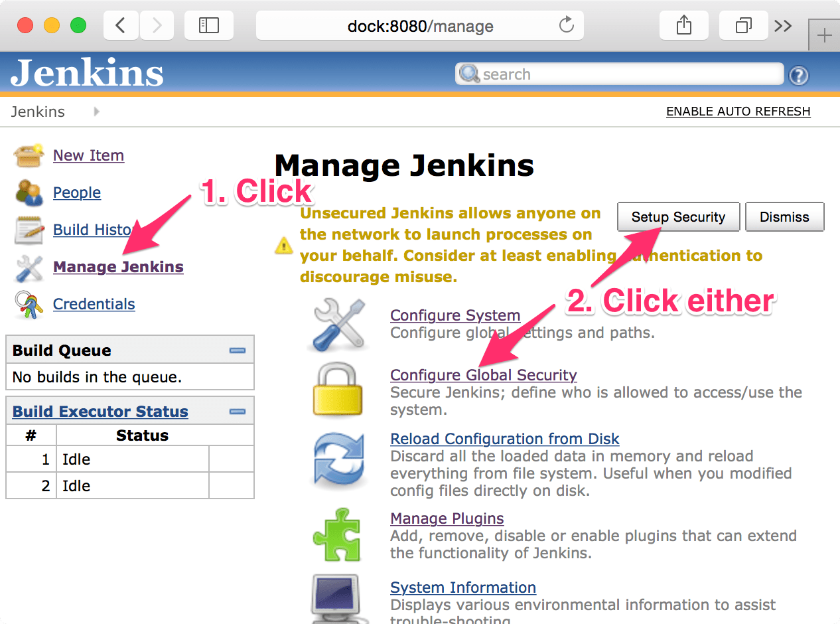Screen dimensions: 840x624
Task: Expand the breadcrumb arrow next to Jenkins
Action: [x=96, y=111]
